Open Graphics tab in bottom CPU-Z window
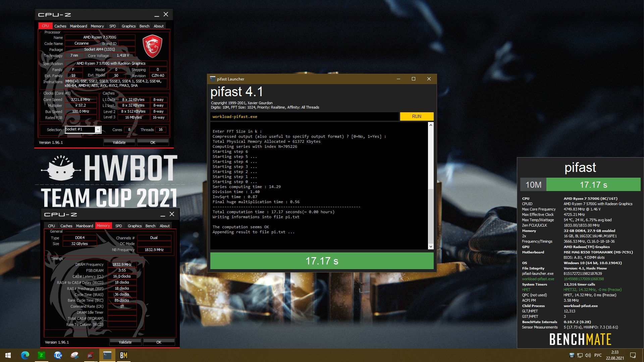This screenshot has width=644, height=362. [135, 226]
